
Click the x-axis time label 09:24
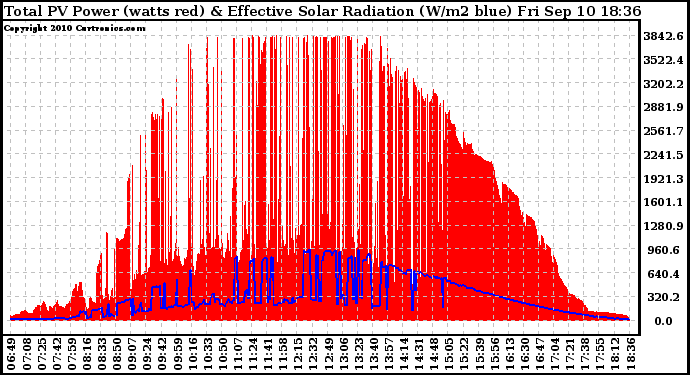147,354
